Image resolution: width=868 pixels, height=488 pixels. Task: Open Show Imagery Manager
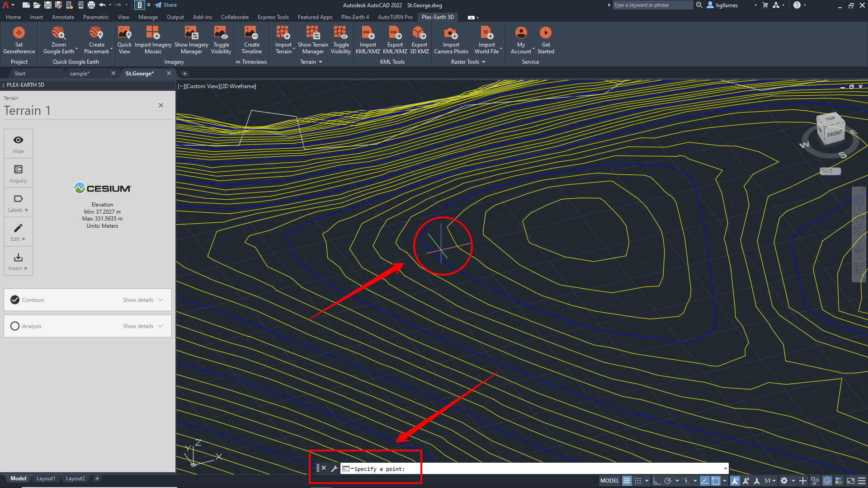click(x=191, y=40)
